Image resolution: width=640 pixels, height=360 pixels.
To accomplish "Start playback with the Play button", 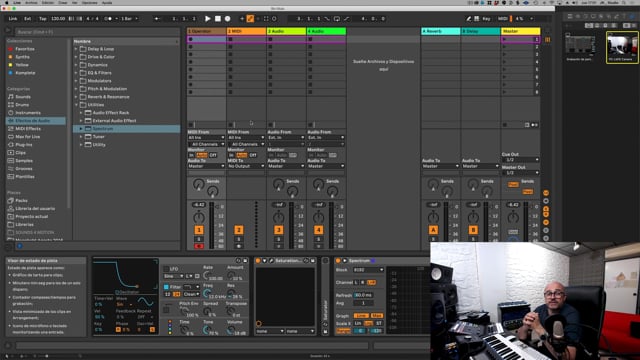I will pyautogui.click(x=208, y=18).
